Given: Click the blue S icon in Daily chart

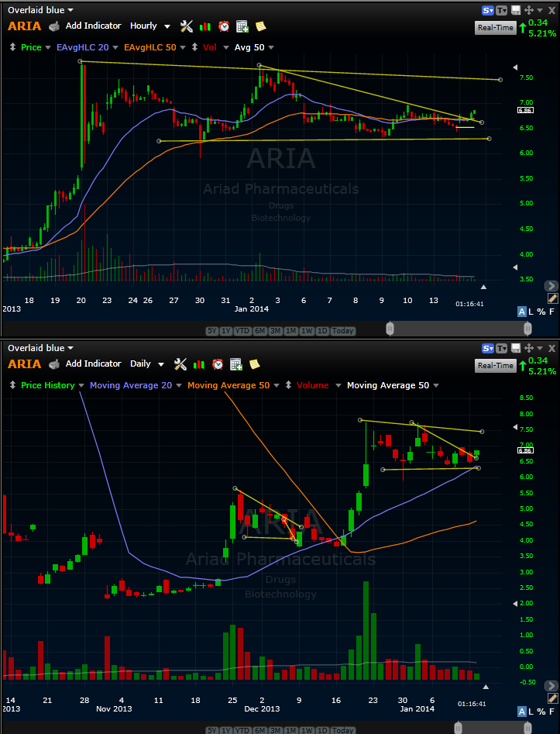Looking at the screenshot, I should pos(488,348).
